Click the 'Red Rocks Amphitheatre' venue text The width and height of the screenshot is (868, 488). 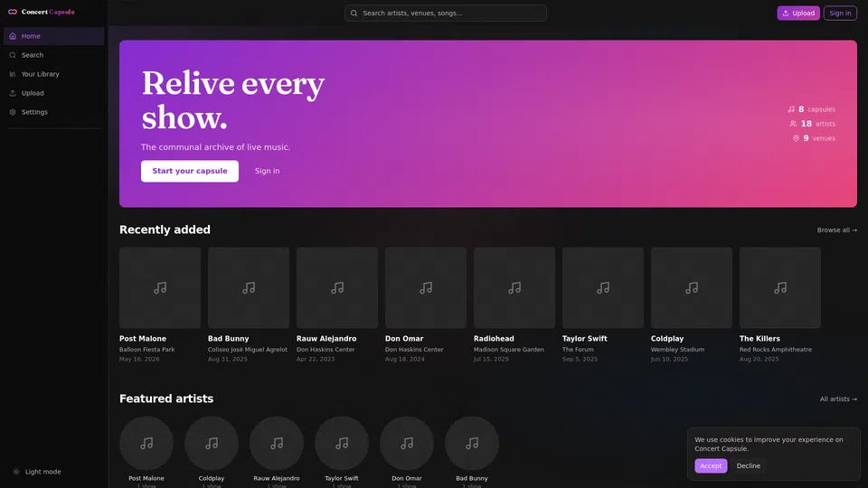(776, 350)
